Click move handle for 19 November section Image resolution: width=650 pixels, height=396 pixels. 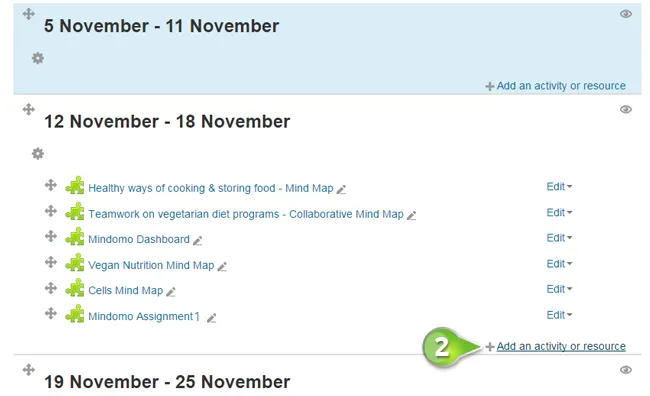(x=29, y=370)
